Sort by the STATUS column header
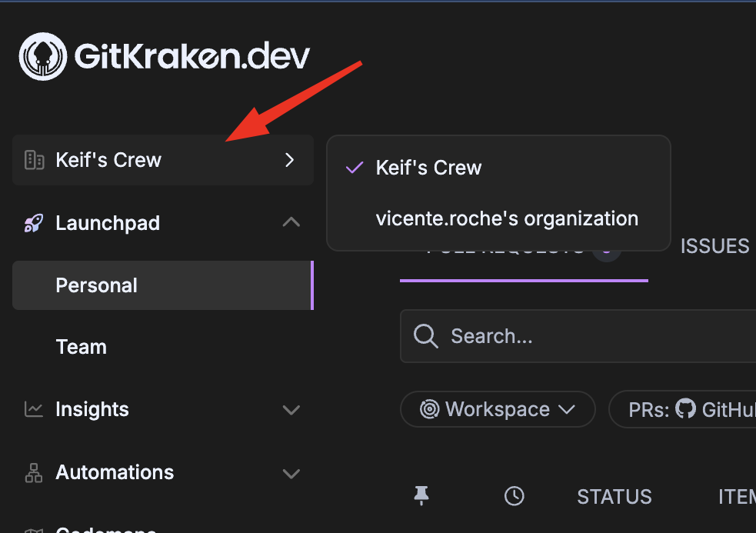 (614, 497)
